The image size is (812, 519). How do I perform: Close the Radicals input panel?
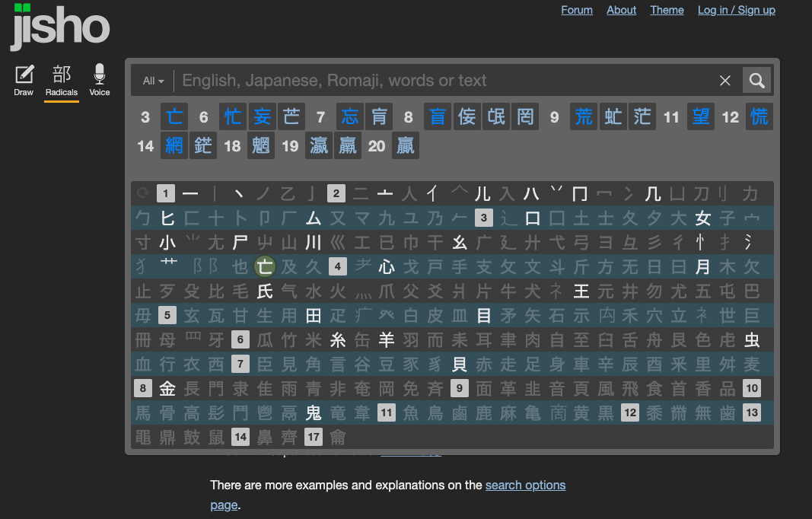coord(62,80)
